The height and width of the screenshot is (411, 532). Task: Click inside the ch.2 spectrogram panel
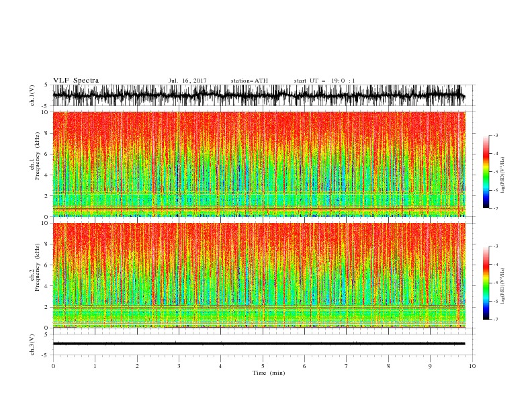point(259,275)
